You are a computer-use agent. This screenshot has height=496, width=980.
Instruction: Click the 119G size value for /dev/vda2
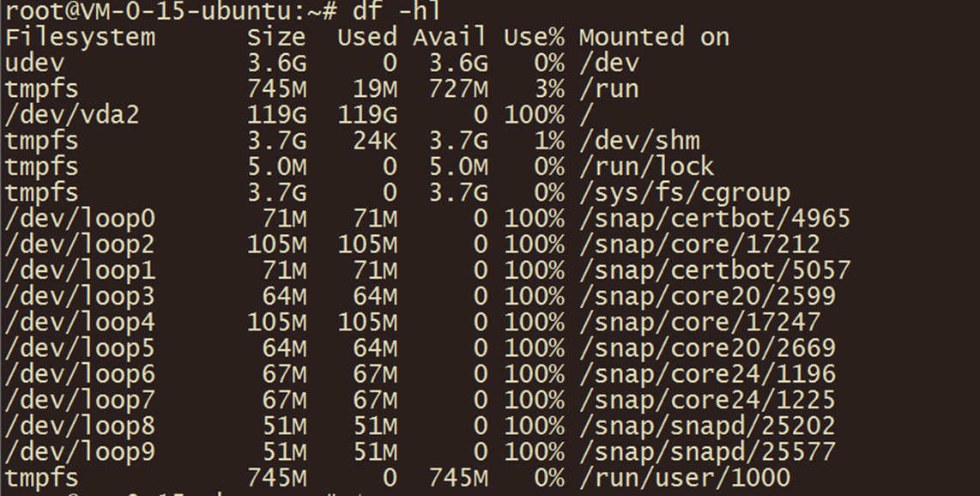276,115
